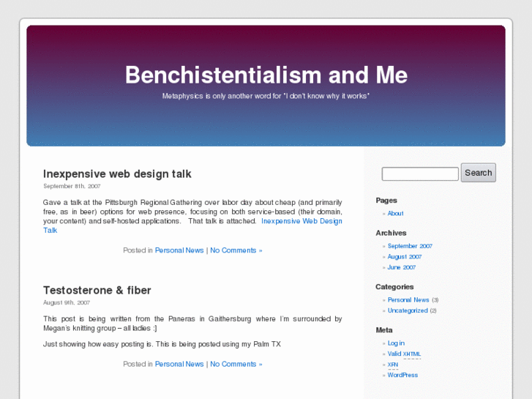This screenshot has height=399, width=532.
Task: Open the September 2007 archive
Action: 410,247
